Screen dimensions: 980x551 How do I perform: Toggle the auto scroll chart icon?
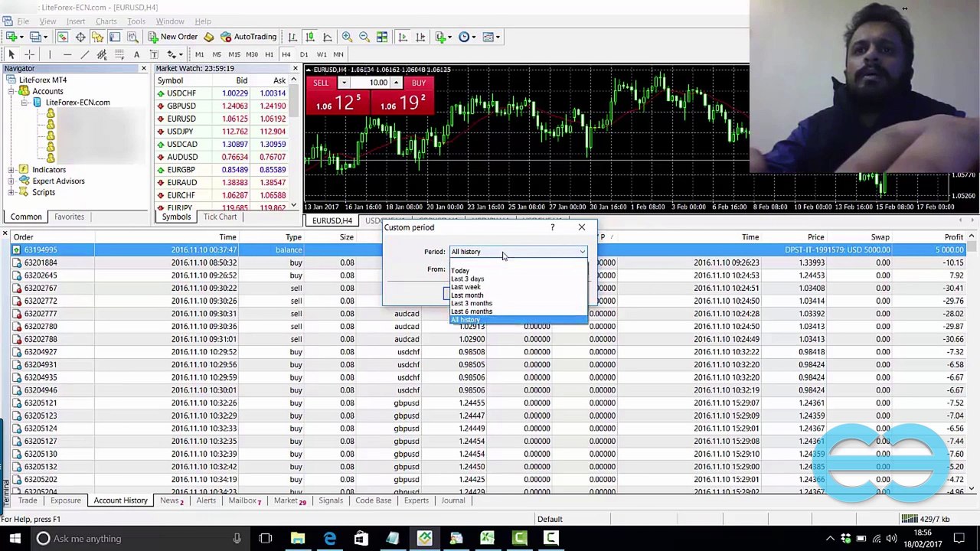pyautogui.click(x=403, y=37)
